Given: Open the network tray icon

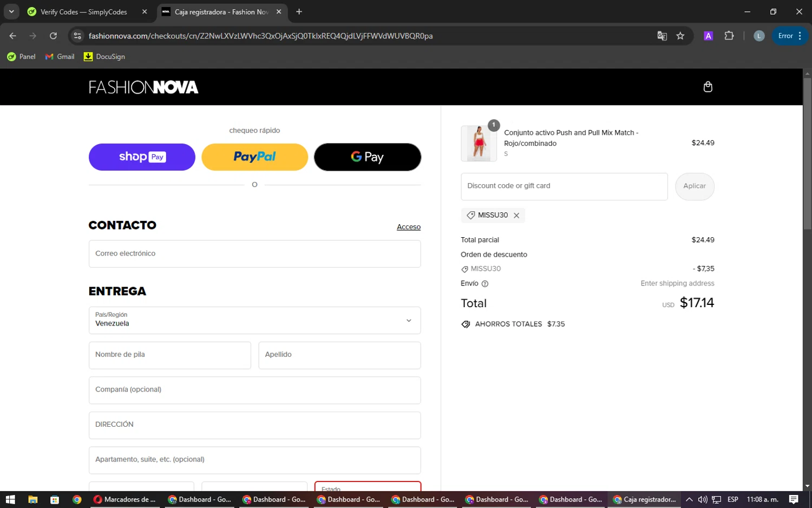Looking at the screenshot, I should pyautogui.click(x=717, y=499).
